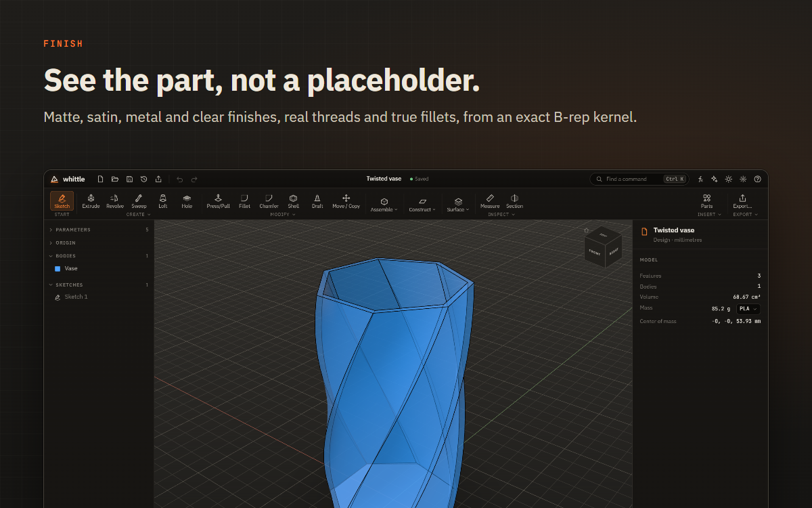Select the Sketch tool
The width and height of the screenshot is (812, 508).
pyautogui.click(x=62, y=201)
